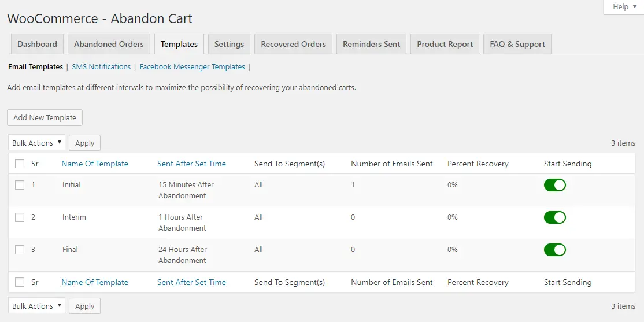The image size is (644, 322).
Task: Click the top Apply button
Action: 84,143
